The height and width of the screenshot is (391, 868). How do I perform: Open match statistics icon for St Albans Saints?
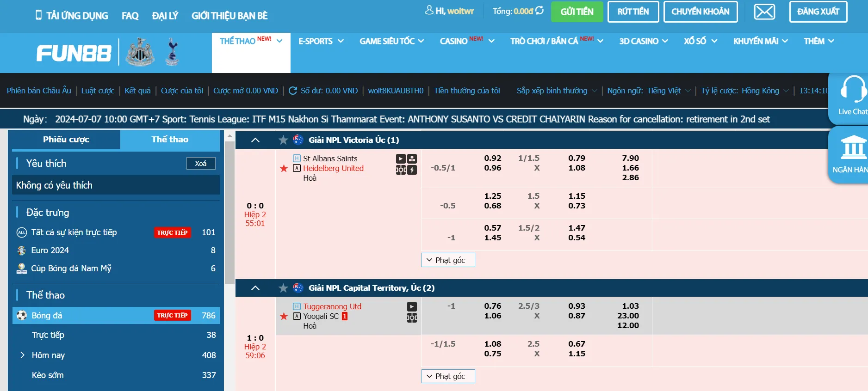tap(412, 159)
